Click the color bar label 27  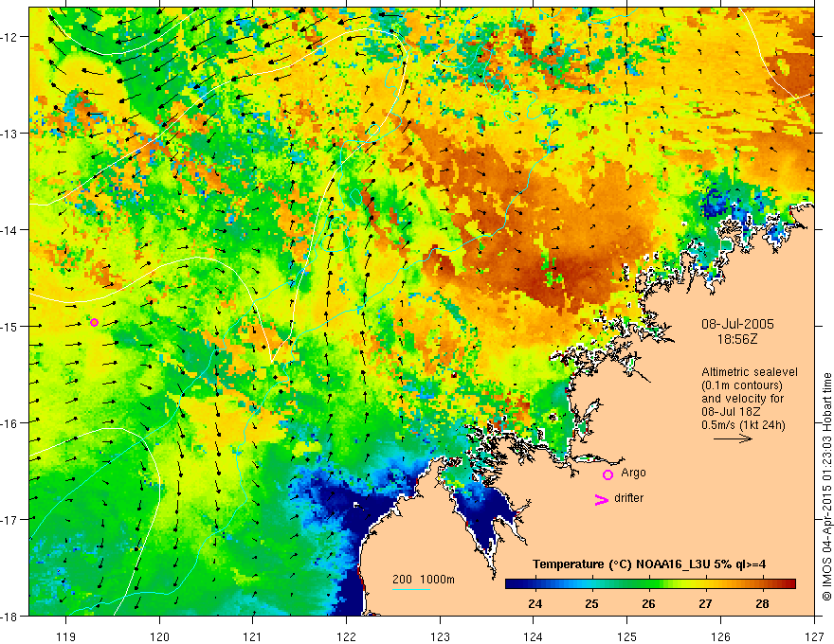coord(705,603)
